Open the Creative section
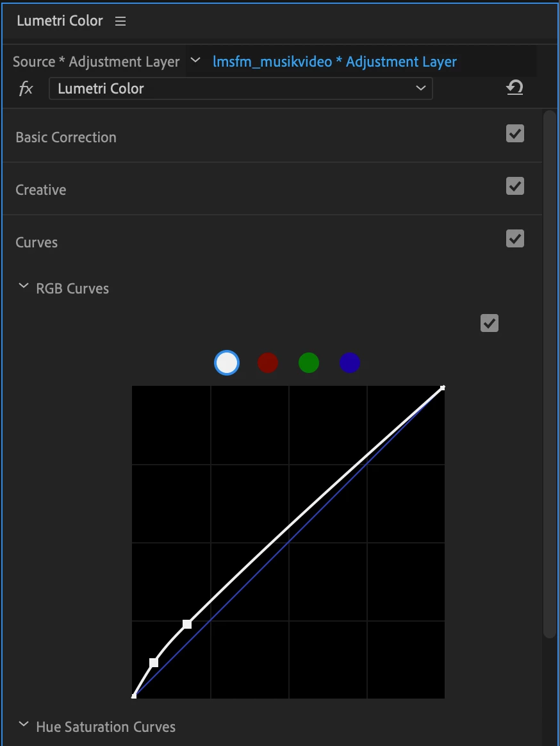This screenshot has height=746, width=560. 41,189
